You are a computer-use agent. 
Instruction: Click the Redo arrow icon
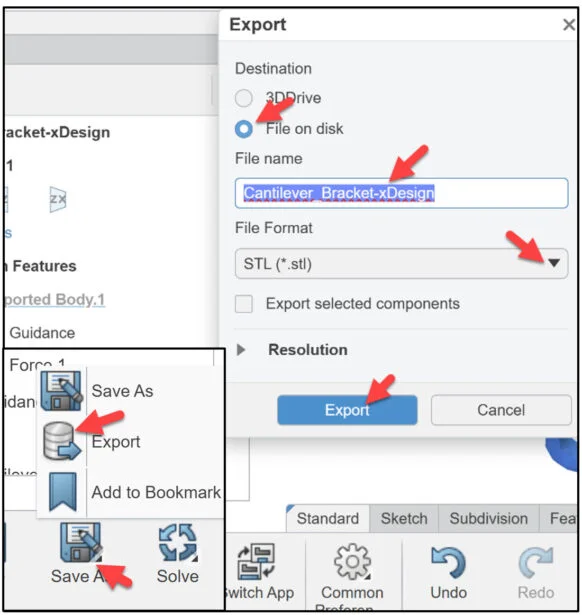click(x=536, y=562)
